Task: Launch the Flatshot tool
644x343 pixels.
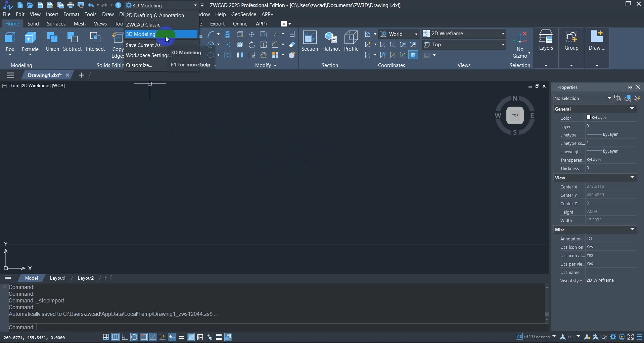Action: click(x=331, y=41)
